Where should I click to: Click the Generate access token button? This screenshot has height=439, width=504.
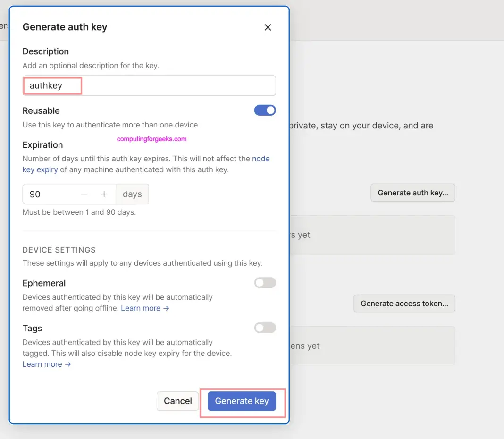(404, 304)
